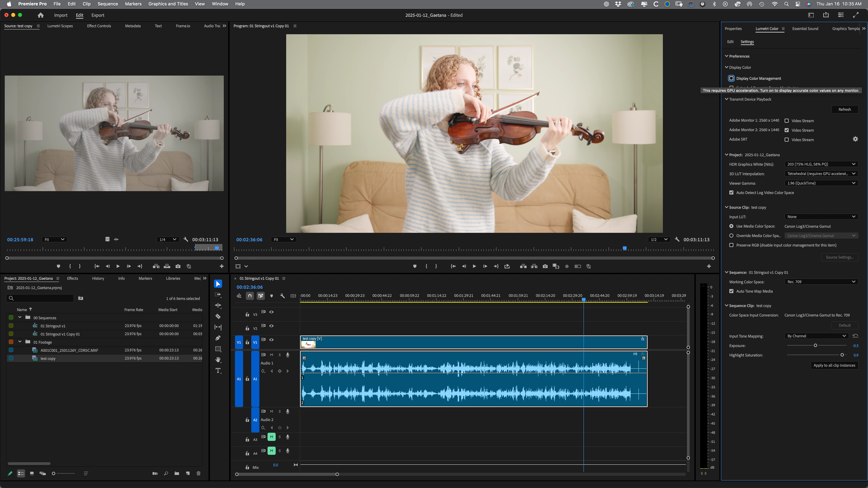The image size is (868, 488).
Task: Hide track V1 with eye toggle
Action: click(271, 339)
